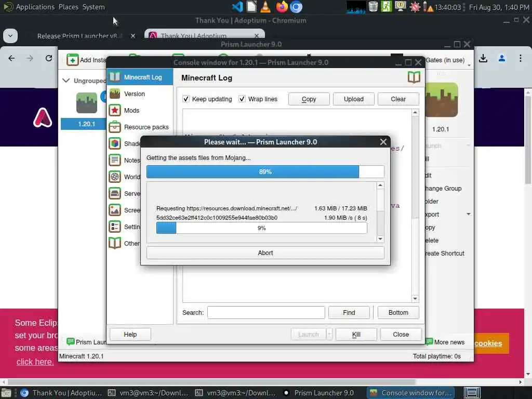Screen dimensions: 532x399
Task: Collapse the Ungrouped instance group
Action: (66, 81)
